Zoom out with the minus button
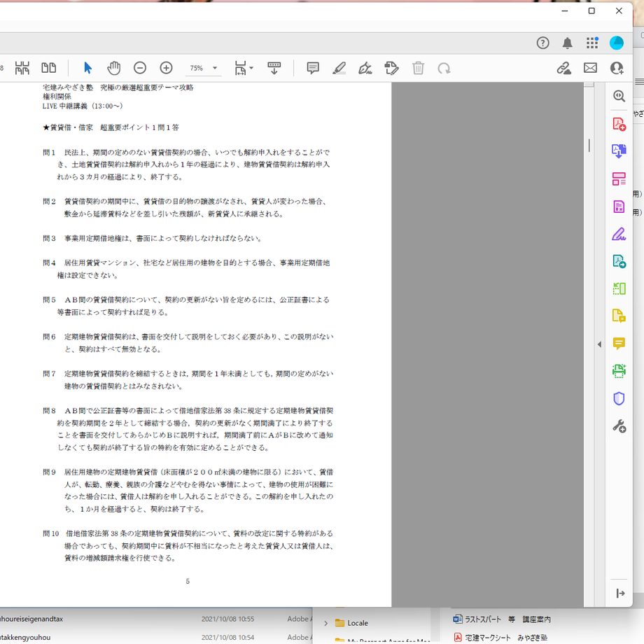The height and width of the screenshot is (644, 644). pos(139,68)
